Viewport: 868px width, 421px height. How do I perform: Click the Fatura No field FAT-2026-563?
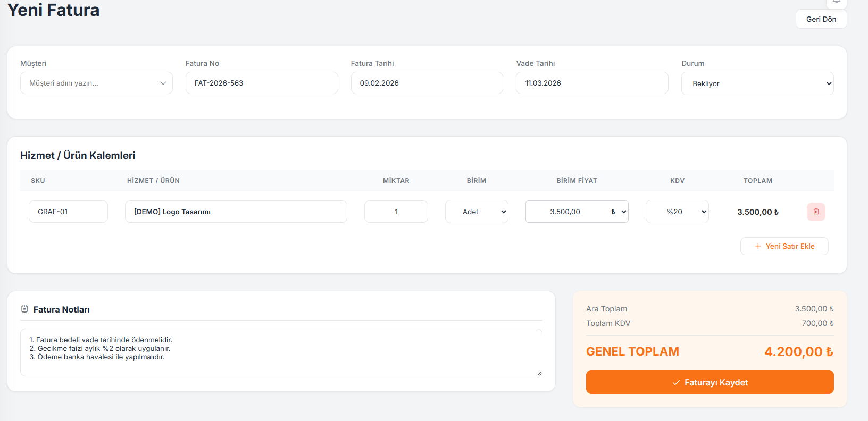262,83
